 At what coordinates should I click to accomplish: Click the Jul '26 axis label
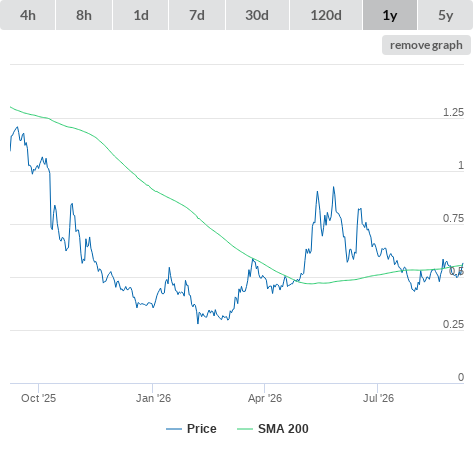378,398
